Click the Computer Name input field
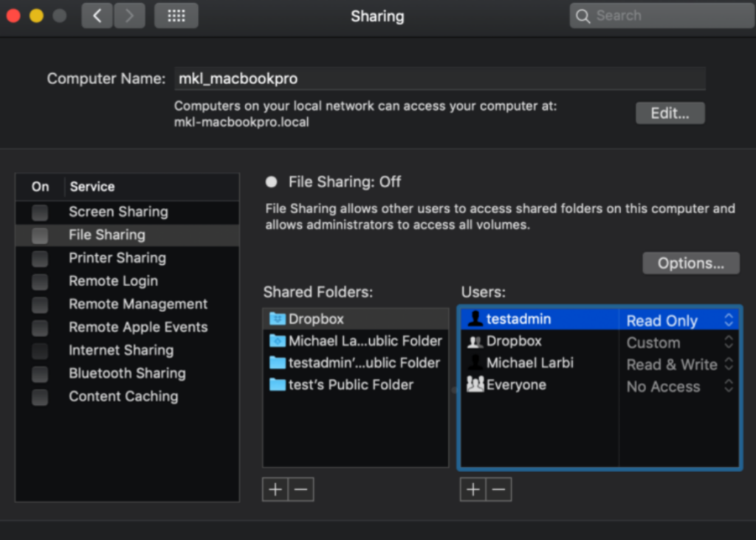 [x=439, y=77]
